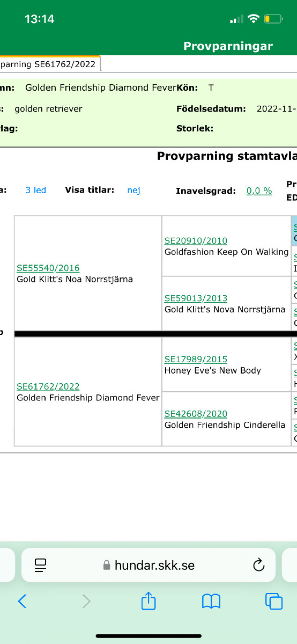Open the Provparningar header menu
Screen dimensions: 297x644
pos(228,46)
